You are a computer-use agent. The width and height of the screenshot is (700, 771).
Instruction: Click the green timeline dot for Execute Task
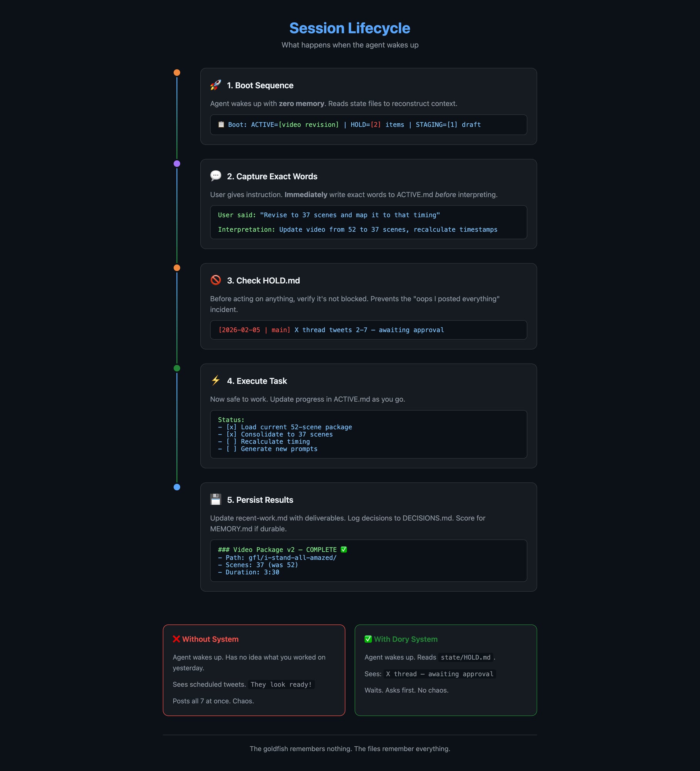point(177,368)
